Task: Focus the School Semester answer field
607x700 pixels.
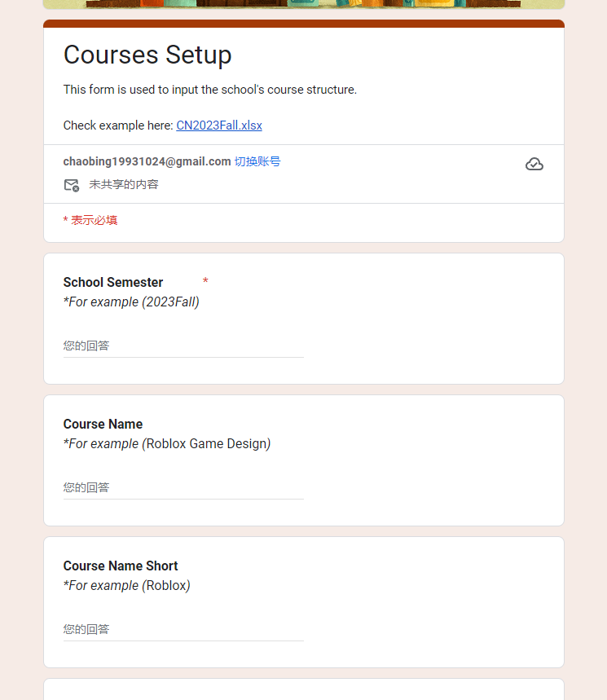Action: point(183,346)
